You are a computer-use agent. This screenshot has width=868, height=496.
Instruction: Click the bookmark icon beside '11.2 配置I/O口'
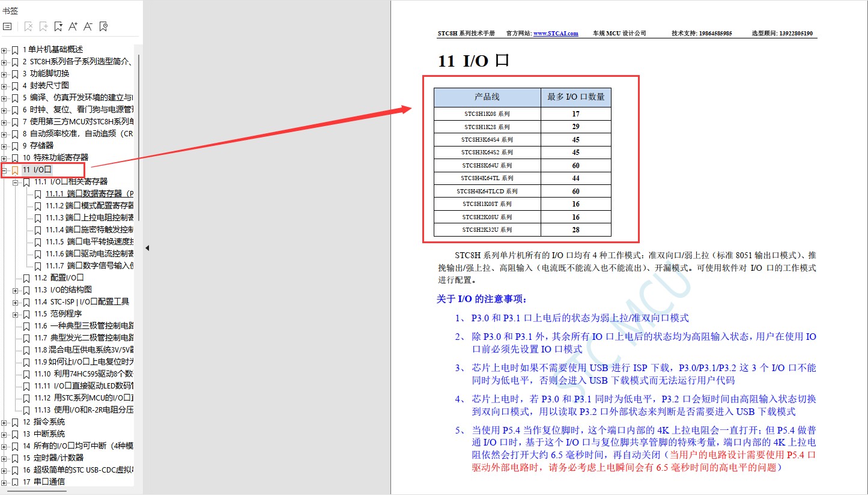pyautogui.click(x=26, y=278)
